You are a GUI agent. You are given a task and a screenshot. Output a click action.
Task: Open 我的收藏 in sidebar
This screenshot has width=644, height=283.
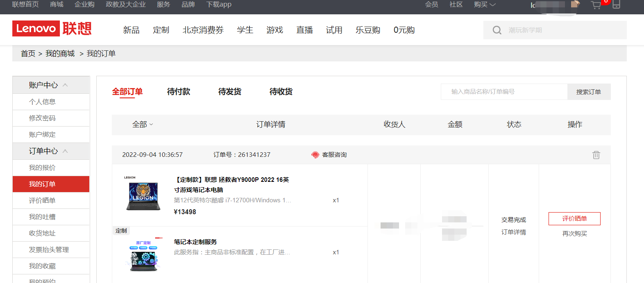click(x=51, y=266)
